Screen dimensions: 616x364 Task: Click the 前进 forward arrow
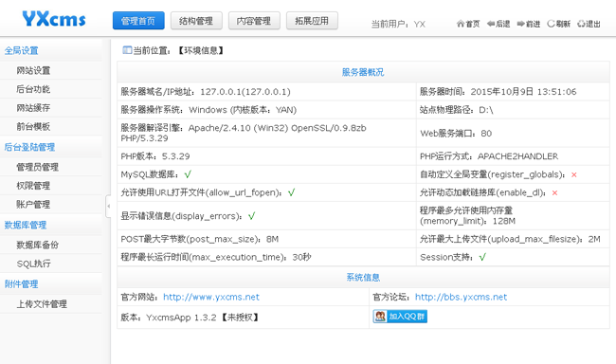click(x=529, y=24)
